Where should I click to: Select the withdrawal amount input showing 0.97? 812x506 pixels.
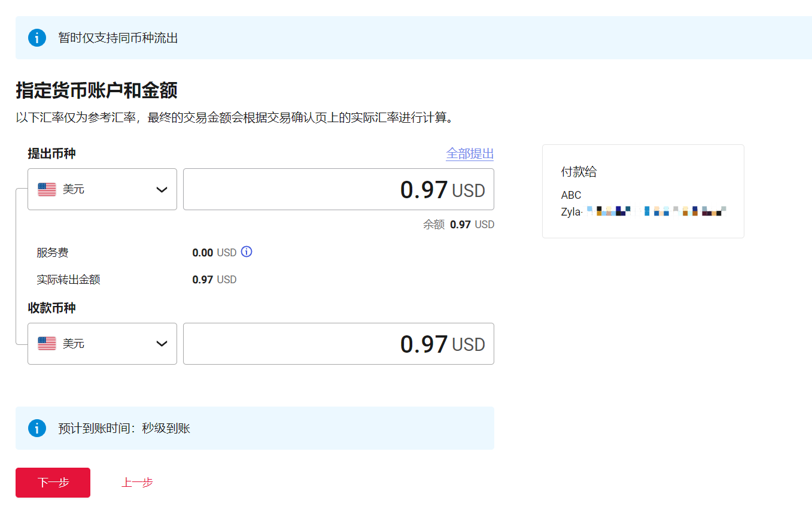coord(339,189)
